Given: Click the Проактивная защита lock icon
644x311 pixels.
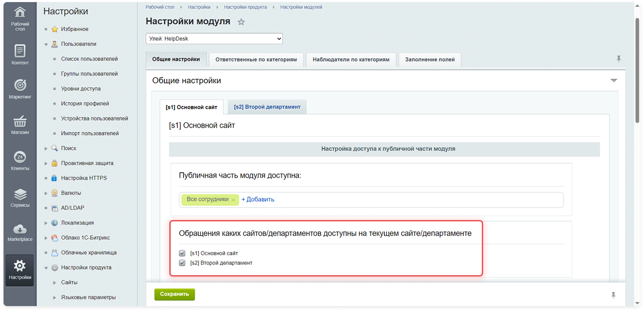Looking at the screenshot, I should pos(55,163).
